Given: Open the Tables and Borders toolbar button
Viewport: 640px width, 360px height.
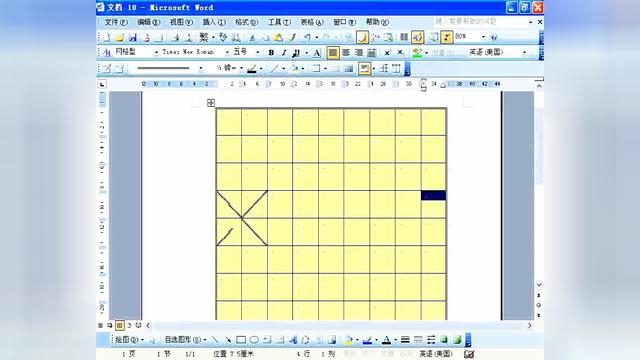Looking at the screenshot, I should tap(362, 38).
